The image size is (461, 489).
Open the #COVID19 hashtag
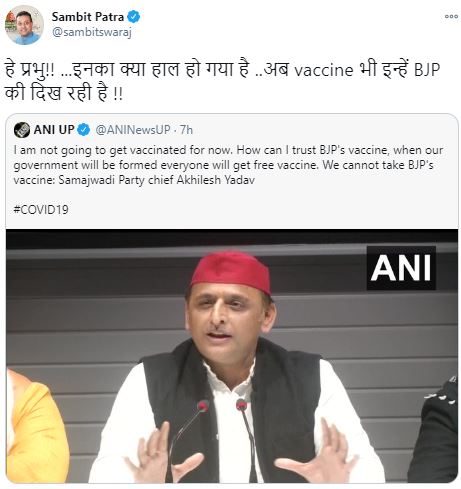tap(41, 210)
